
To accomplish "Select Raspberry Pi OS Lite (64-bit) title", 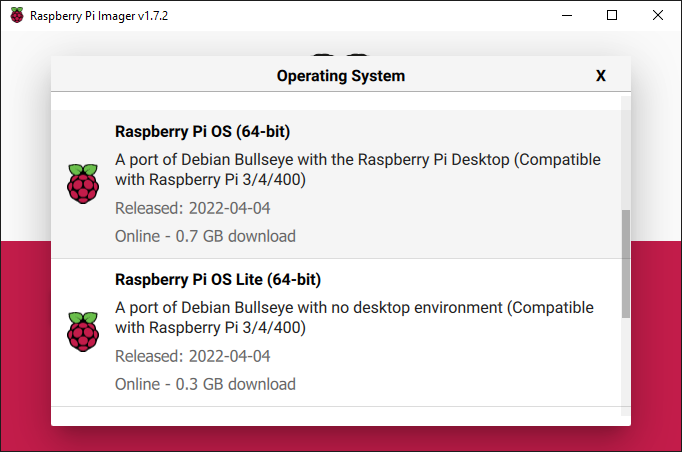I will pyautogui.click(x=218, y=279).
